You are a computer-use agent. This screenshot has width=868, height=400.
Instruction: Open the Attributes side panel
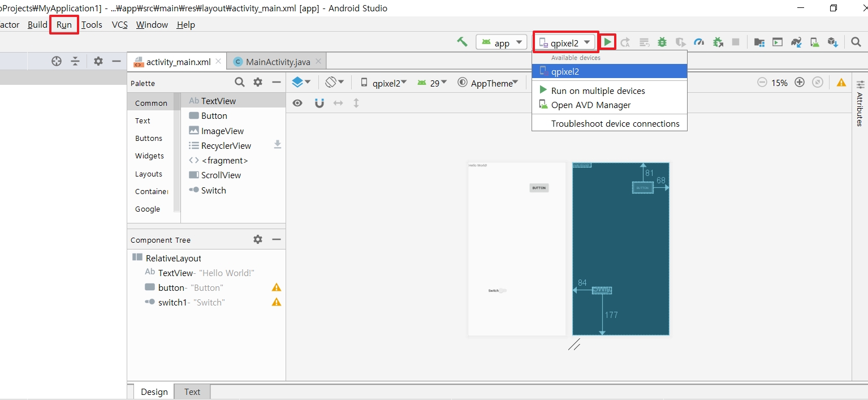[860, 103]
